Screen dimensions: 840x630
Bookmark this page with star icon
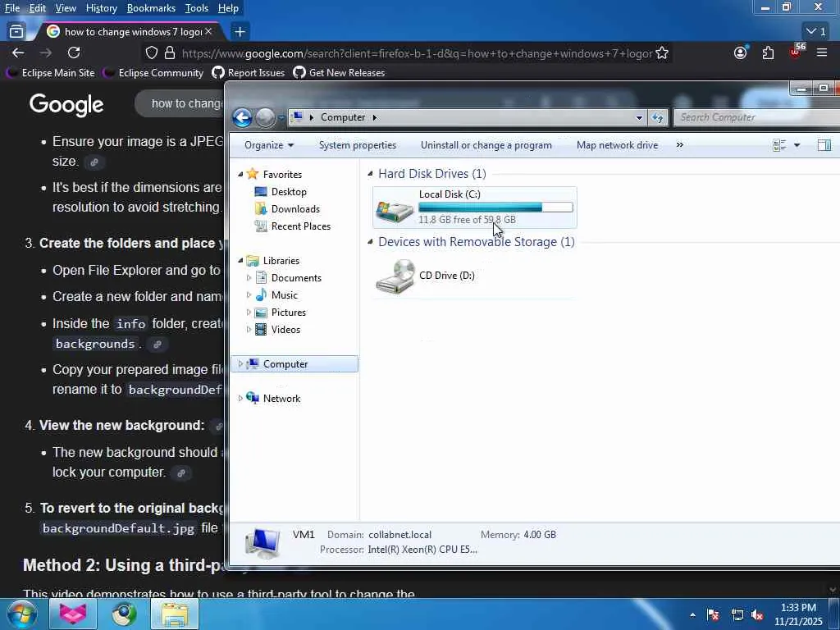[662, 53]
